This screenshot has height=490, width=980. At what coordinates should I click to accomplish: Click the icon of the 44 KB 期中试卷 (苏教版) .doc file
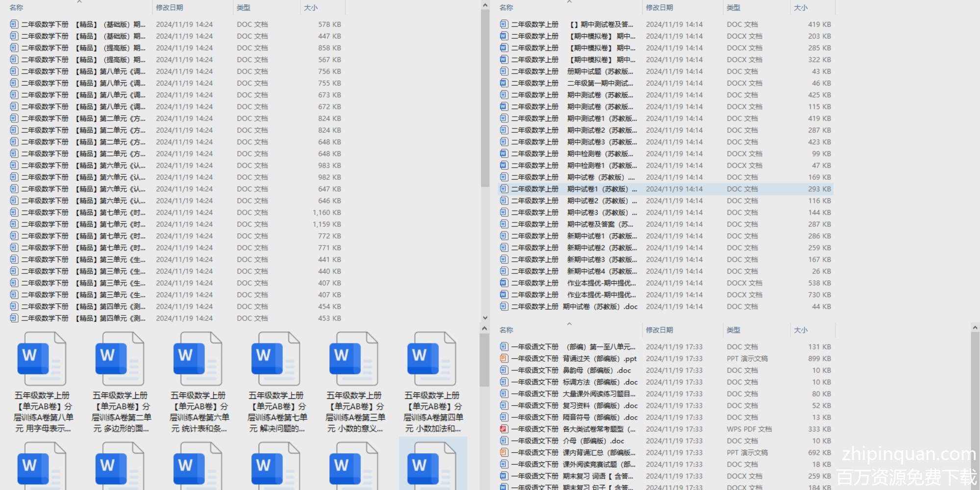point(504,307)
